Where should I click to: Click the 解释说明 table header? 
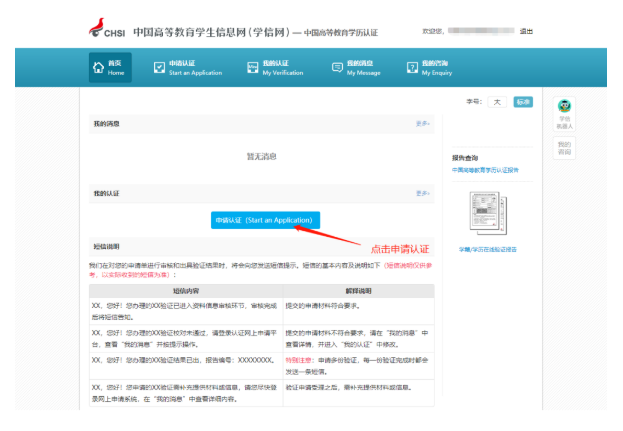pos(358,291)
